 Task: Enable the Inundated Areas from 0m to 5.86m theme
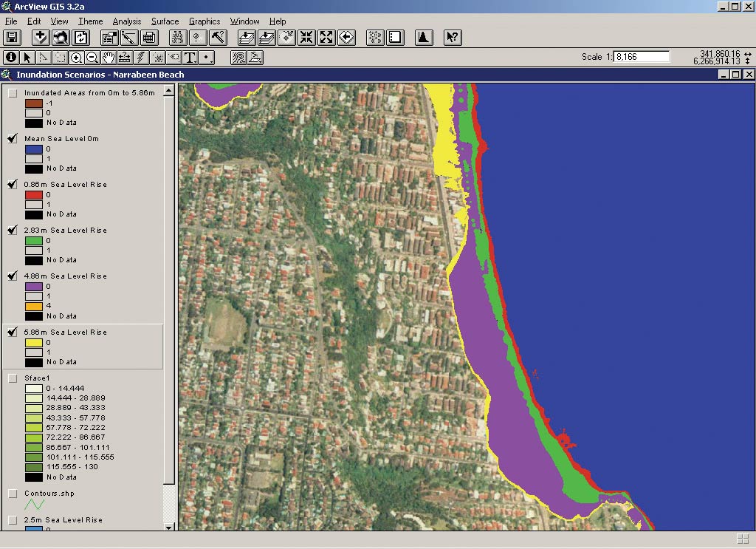tap(13, 93)
